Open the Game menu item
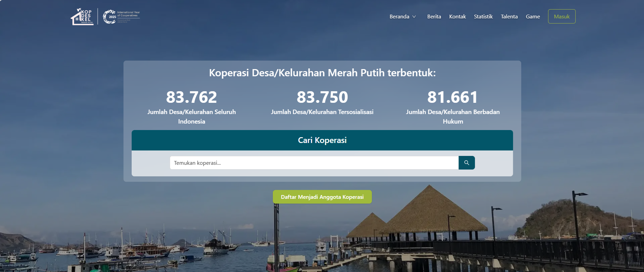The image size is (644, 272). pyautogui.click(x=533, y=17)
